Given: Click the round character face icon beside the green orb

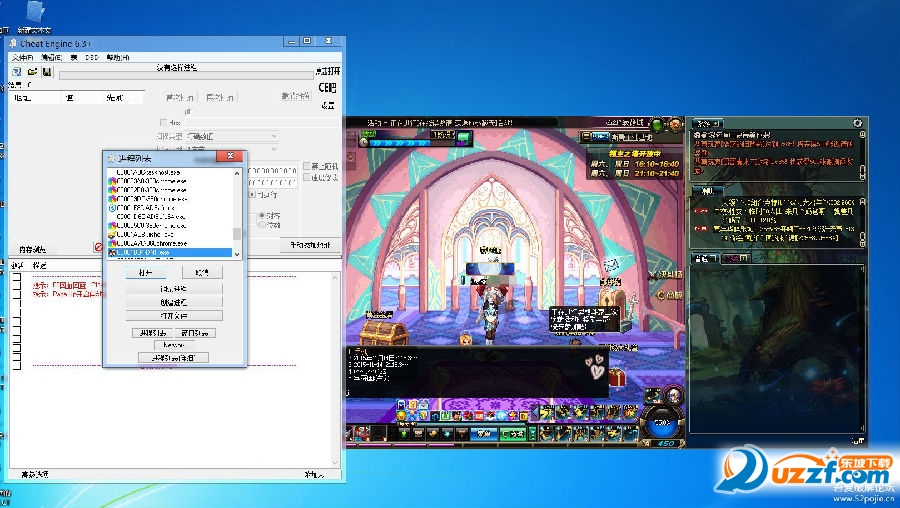Looking at the screenshot, I should pyautogui.click(x=675, y=123).
